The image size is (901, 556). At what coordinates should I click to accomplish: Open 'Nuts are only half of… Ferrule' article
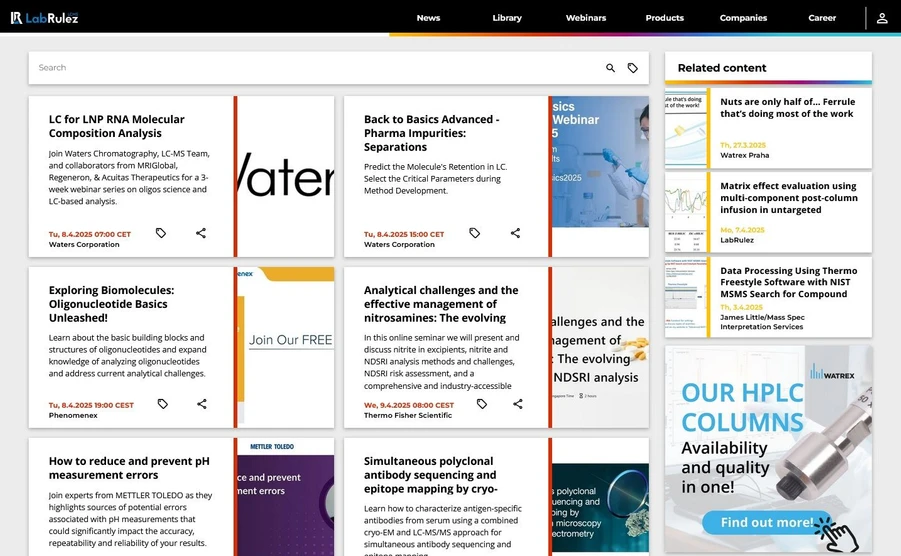(x=787, y=108)
